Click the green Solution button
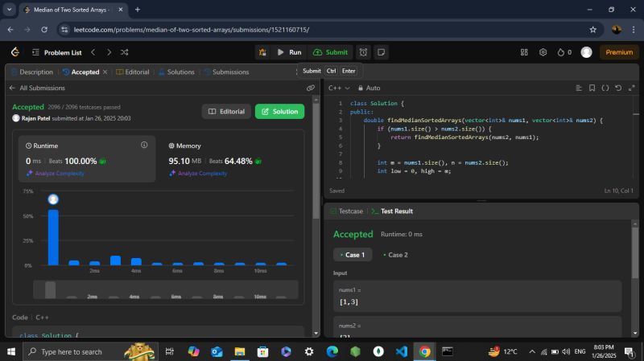 point(279,111)
